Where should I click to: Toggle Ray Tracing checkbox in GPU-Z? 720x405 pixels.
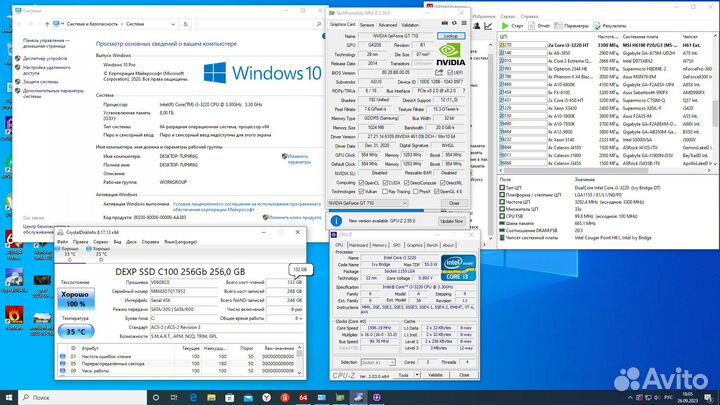click(x=385, y=191)
